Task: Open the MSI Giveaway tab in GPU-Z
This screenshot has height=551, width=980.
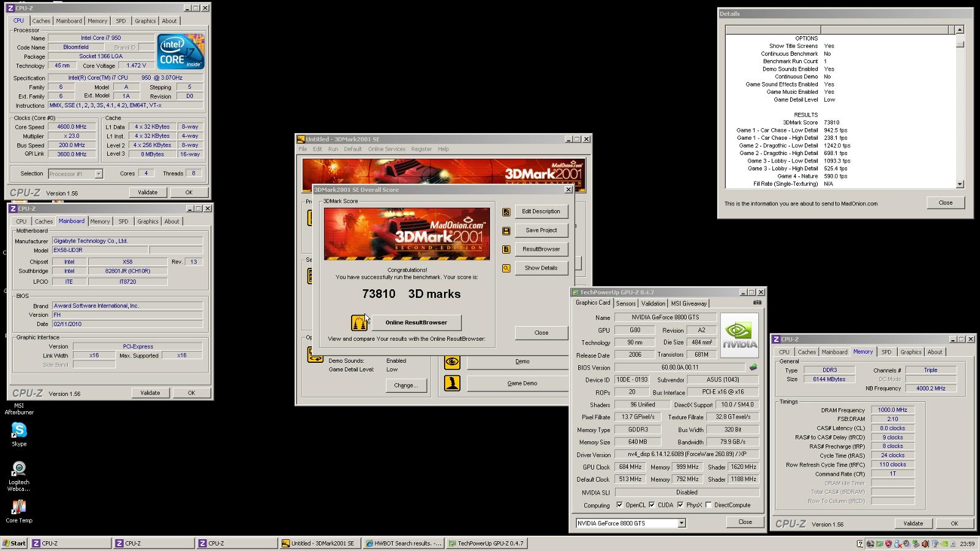Action: click(688, 303)
